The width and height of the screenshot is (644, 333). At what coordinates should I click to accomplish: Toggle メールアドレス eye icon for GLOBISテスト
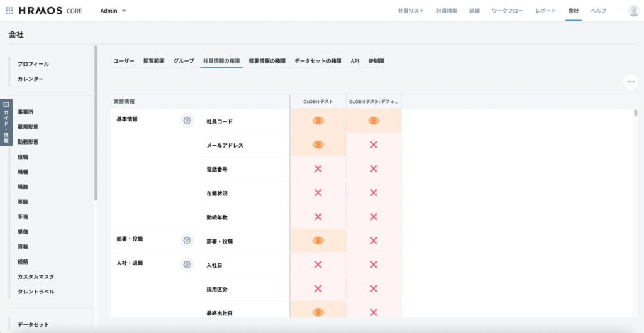[318, 145]
